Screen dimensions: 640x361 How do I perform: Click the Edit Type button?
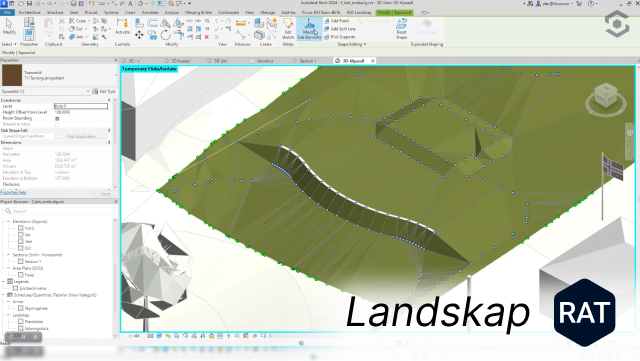pos(104,91)
